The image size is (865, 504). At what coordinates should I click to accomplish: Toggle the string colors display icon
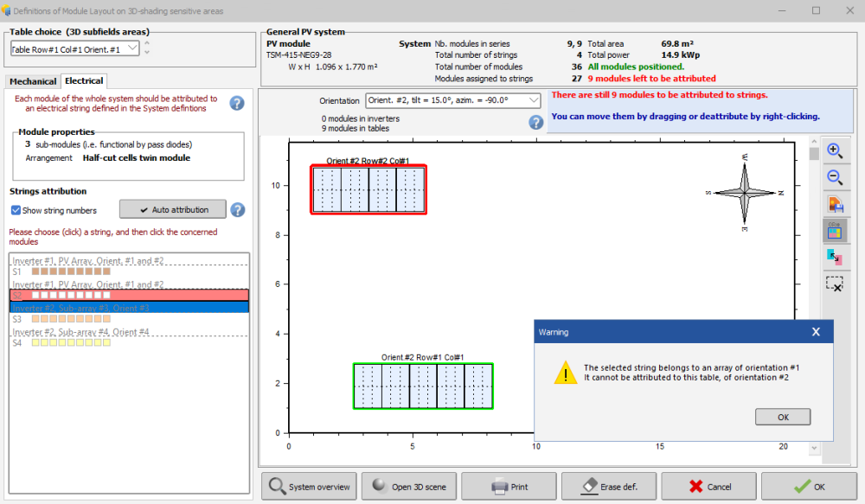[x=835, y=231]
